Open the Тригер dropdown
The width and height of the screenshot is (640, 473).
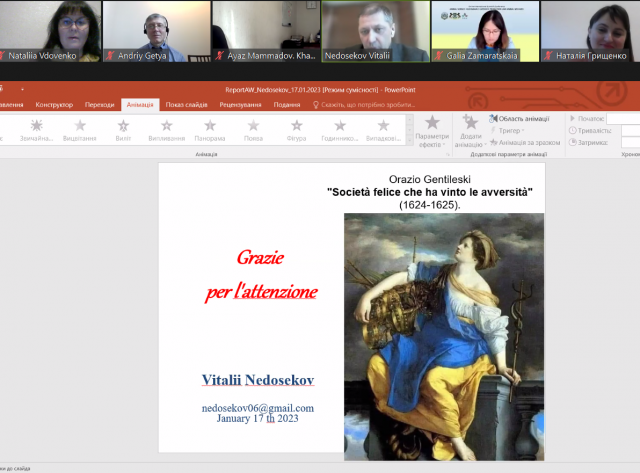coord(507,131)
